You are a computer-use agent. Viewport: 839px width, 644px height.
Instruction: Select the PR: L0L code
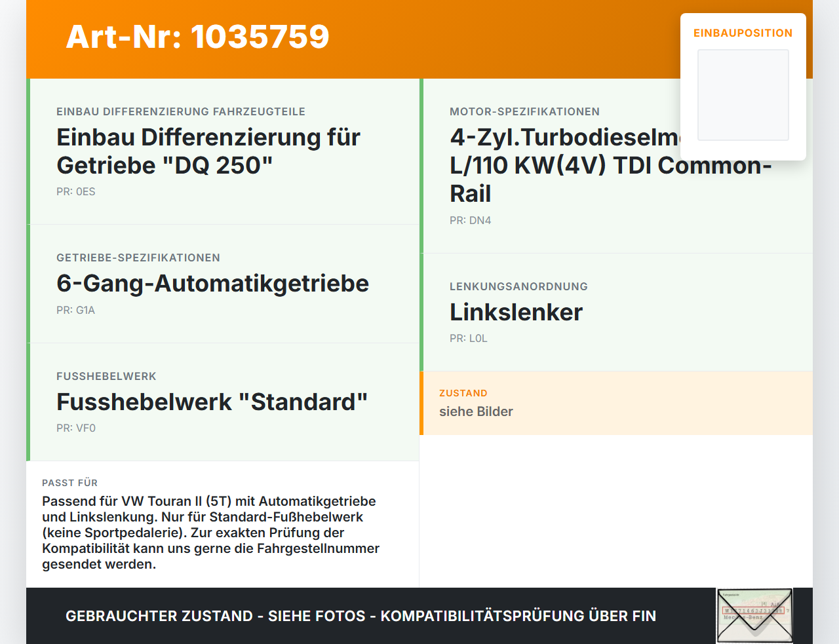point(469,339)
